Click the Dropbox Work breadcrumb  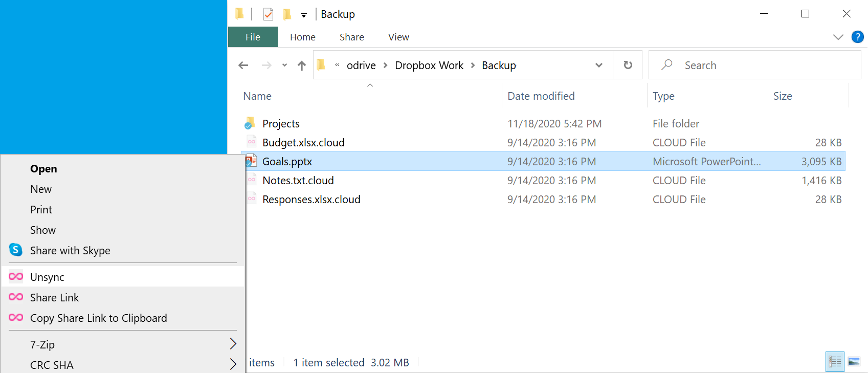click(x=429, y=65)
